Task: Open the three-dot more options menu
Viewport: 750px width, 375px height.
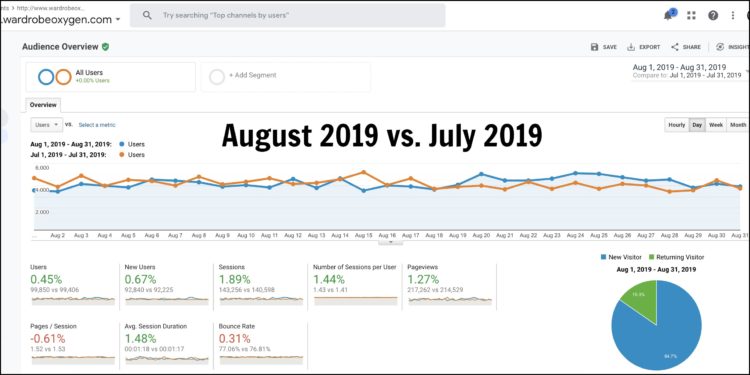Action: [733, 15]
